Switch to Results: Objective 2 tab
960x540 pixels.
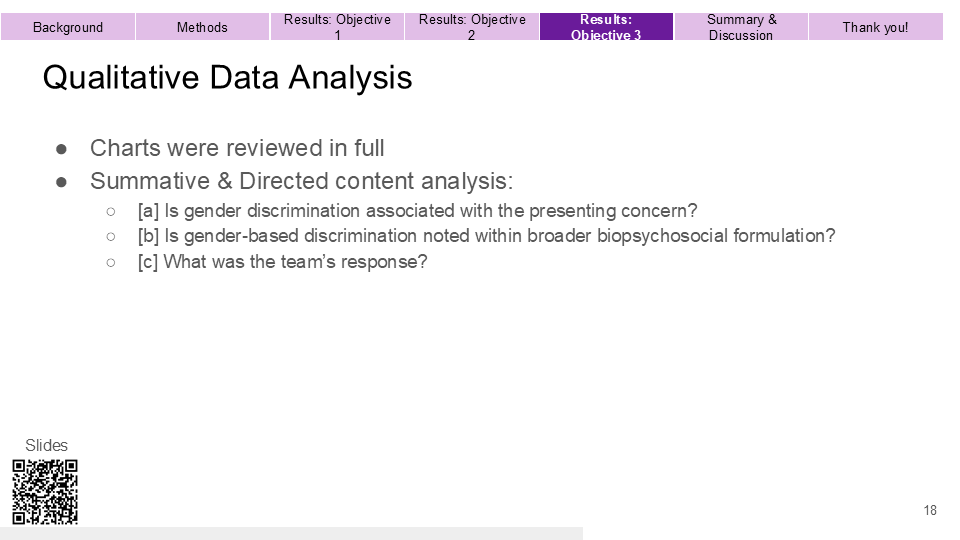(x=471, y=27)
